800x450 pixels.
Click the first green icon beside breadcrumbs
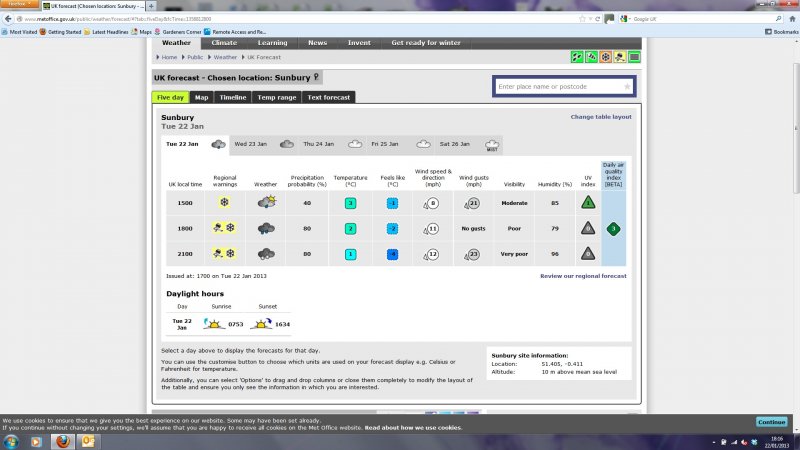(x=577, y=57)
